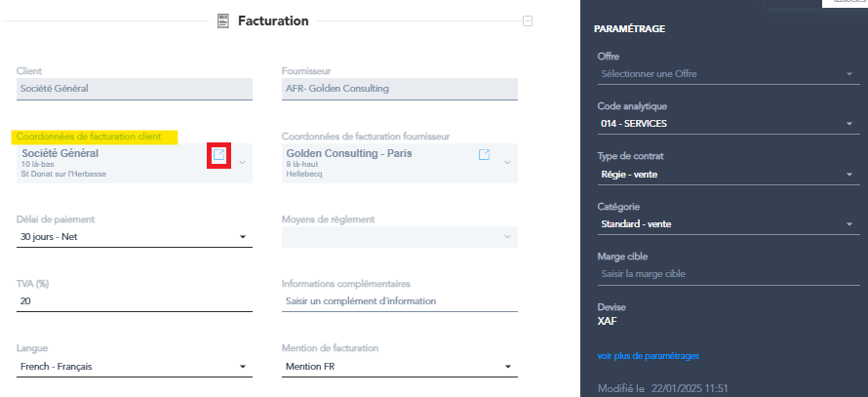Click the Fournisseur AFR- Golden Consulting field
Viewport: 868px width, 397px height.
click(400, 89)
